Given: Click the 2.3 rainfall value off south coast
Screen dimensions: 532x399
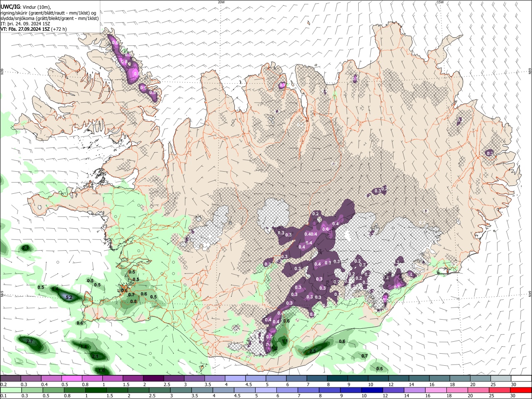Looking at the screenshot, I should pos(313,352).
